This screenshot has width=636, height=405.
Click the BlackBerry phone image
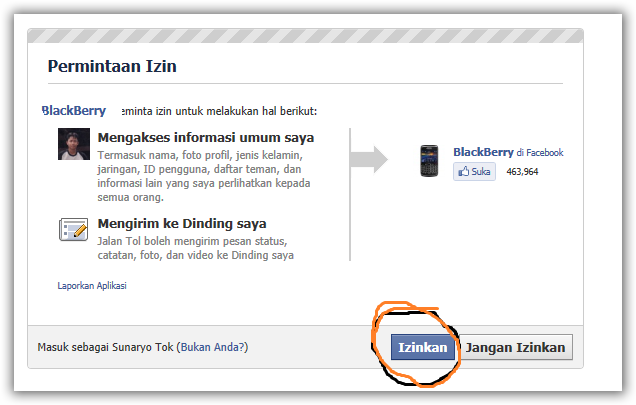pyautogui.click(x=429, y=161)
